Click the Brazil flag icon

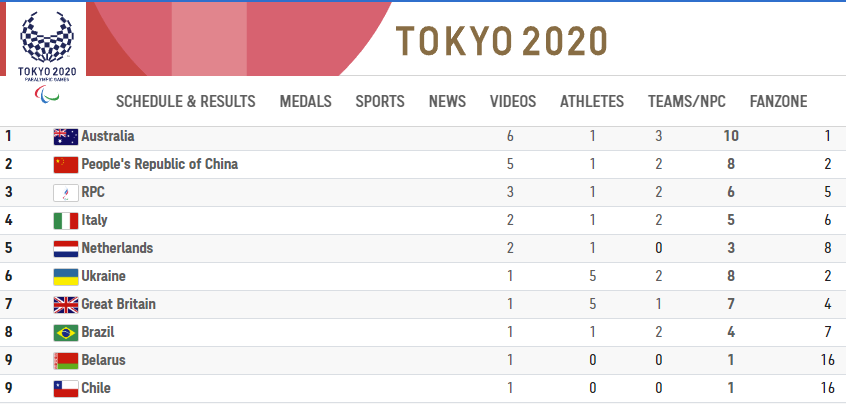click(66, 333)
